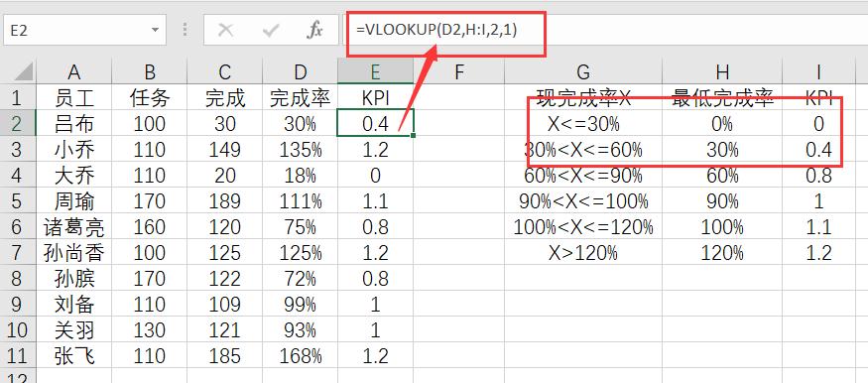Select the cell with name 张飞
The image size is (868, 383).
(x=74, y=355)
